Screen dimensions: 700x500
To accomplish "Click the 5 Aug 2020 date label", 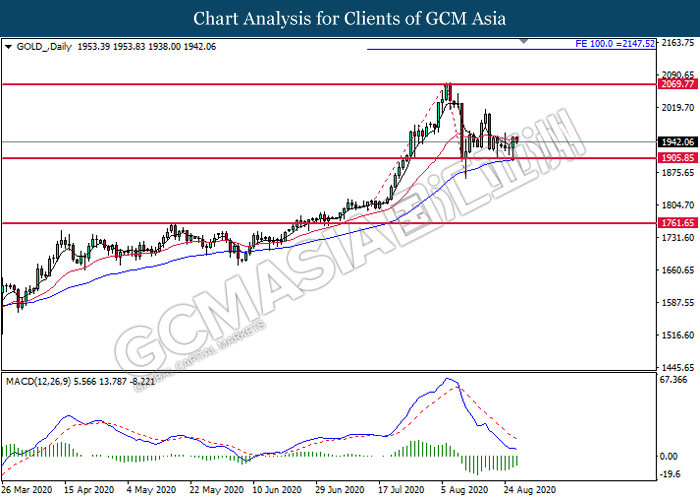I will pyautogui.click(x=465, y=490).
